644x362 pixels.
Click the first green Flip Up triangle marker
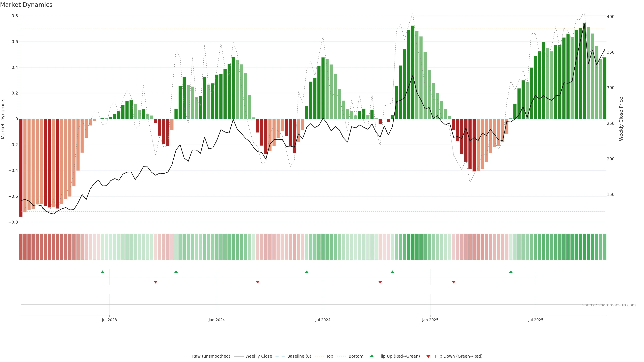pyautogui.click(x=102, y=272)
